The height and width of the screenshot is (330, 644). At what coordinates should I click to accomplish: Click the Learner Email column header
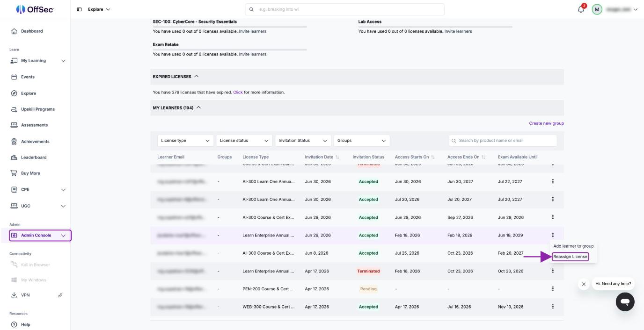[x=171, y=157]
